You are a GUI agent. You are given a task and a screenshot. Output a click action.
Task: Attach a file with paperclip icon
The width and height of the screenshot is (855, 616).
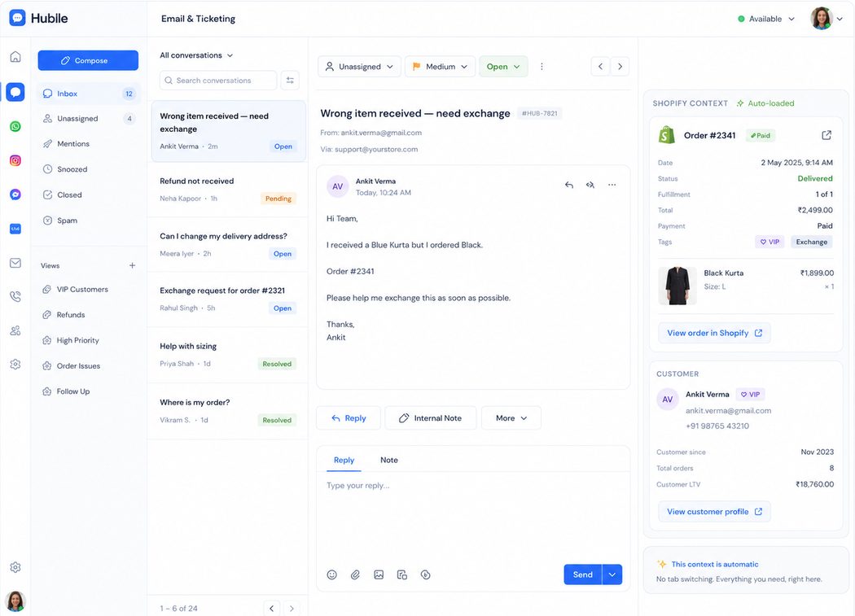[355, 574]
